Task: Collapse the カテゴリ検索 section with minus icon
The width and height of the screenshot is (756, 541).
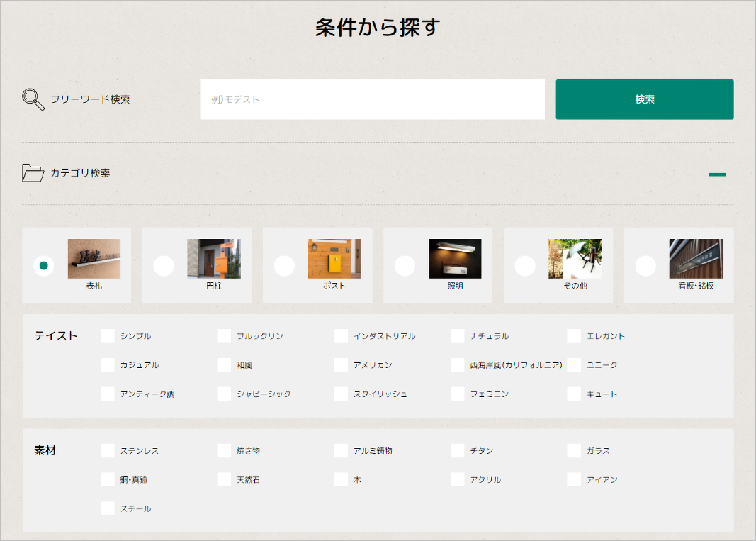Action: click(x=716, y=174)
